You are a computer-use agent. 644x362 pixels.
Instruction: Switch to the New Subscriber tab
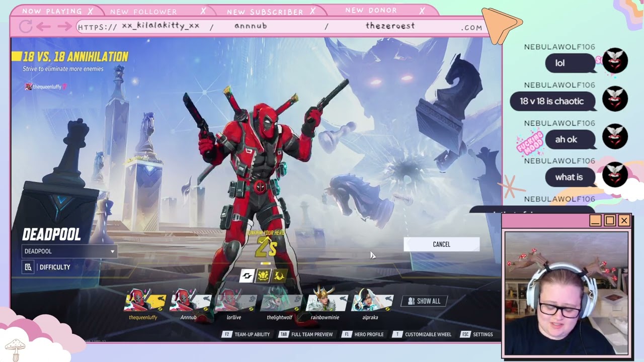point(265,12)
